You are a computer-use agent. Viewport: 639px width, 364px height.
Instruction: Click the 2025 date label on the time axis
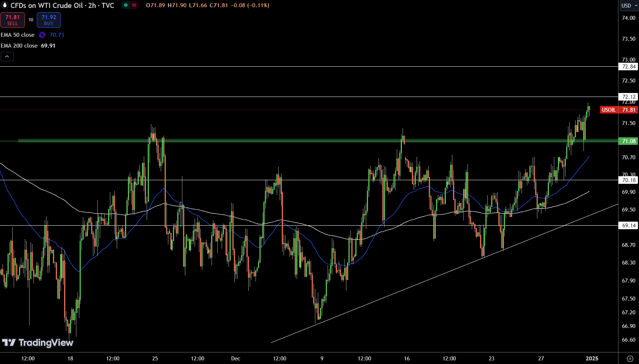[x=592, y=359]
